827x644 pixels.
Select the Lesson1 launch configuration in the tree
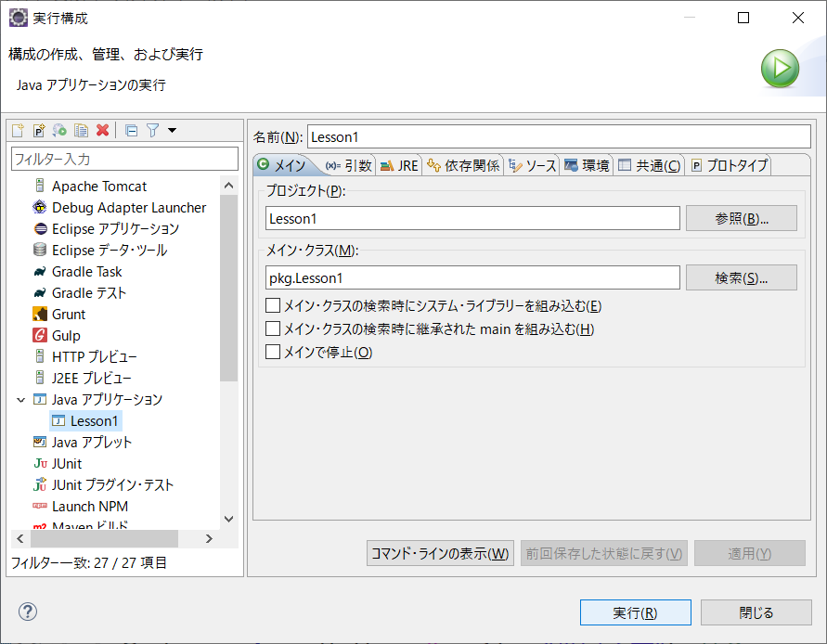point(85,421)
